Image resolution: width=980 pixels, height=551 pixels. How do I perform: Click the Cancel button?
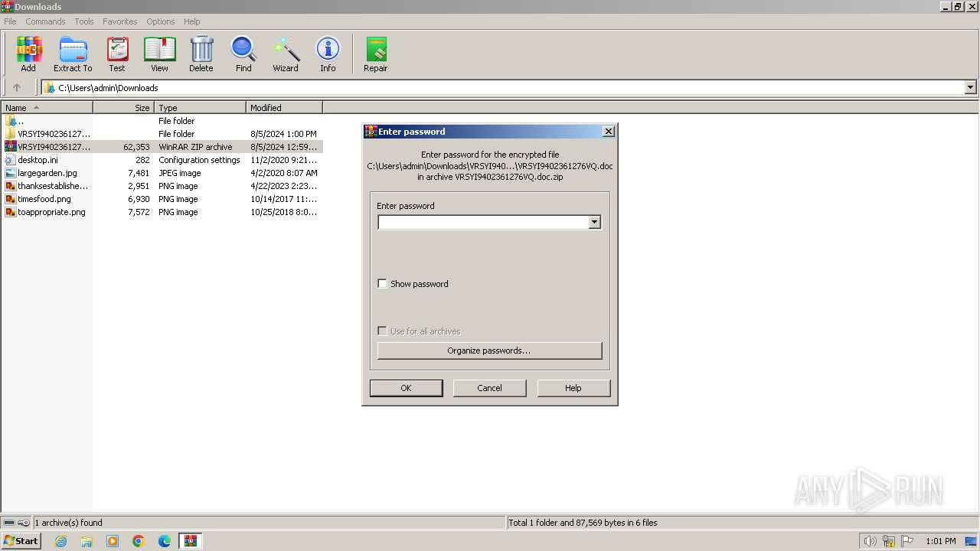point(489,388)
